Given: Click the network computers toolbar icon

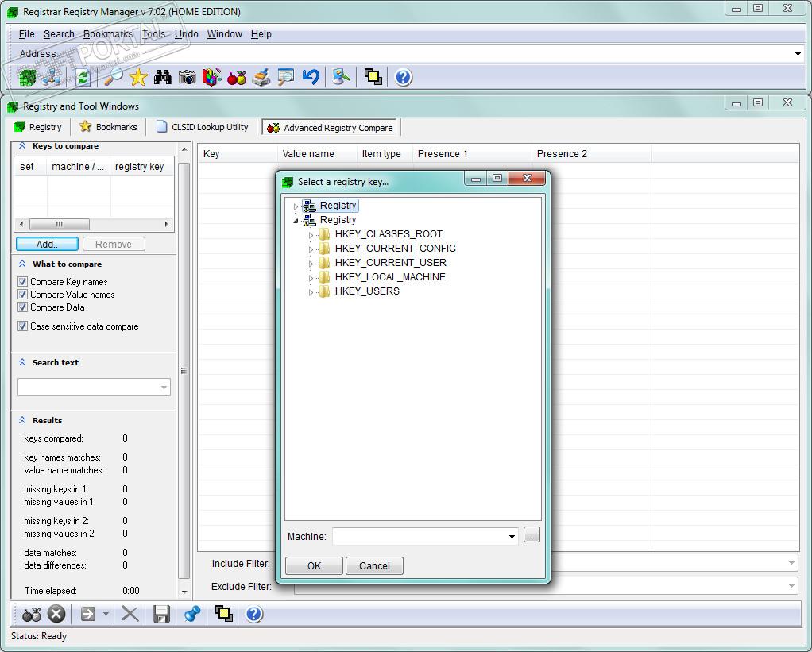Looking at the screenshot, I should click(x=52, y=78).
